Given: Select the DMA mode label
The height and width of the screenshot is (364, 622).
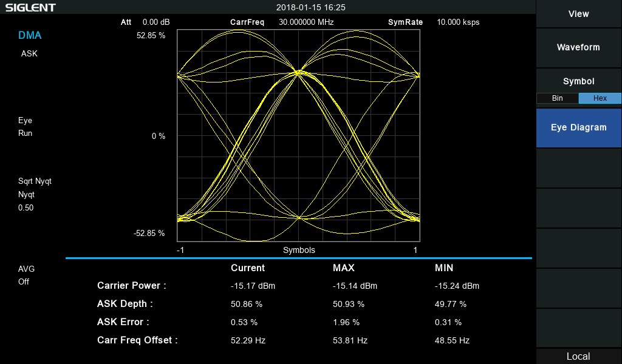Looking at the screenshot, I should 30,35.
